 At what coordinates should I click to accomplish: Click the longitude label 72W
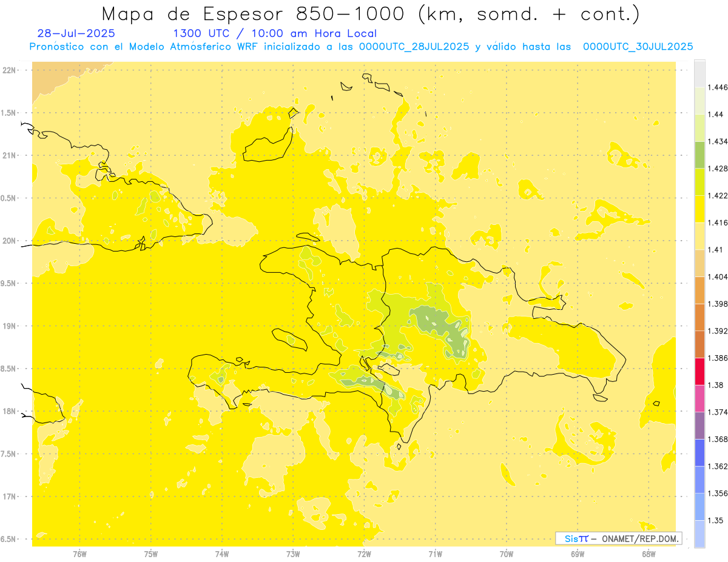[x=364, y=554]
